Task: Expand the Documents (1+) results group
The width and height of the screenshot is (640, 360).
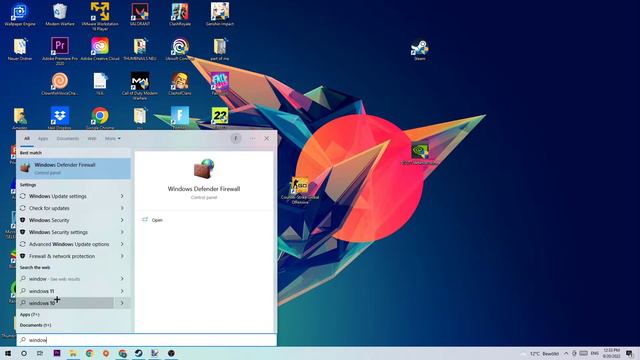Action: pyautogui.click(x=36, y=325)
